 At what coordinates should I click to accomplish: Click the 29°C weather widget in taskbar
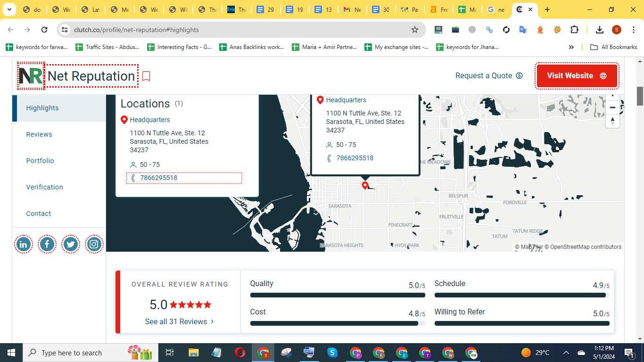click(x=535, y=353)
